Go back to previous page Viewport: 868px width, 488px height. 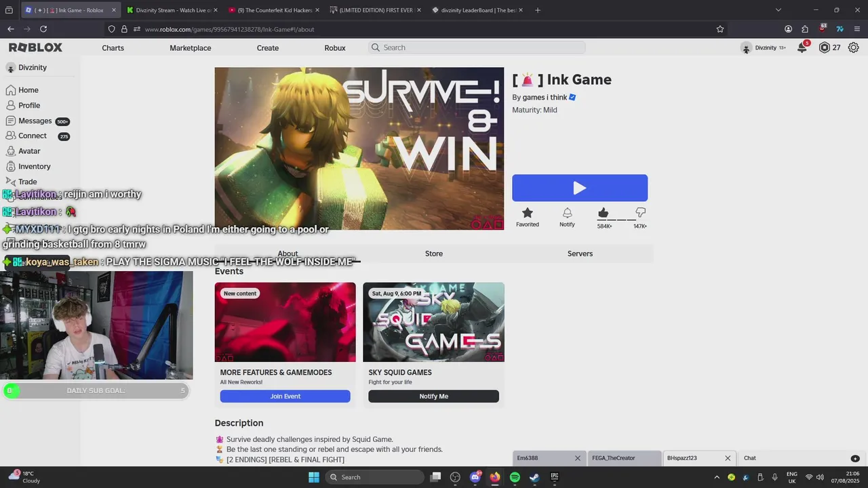point(11,29)
